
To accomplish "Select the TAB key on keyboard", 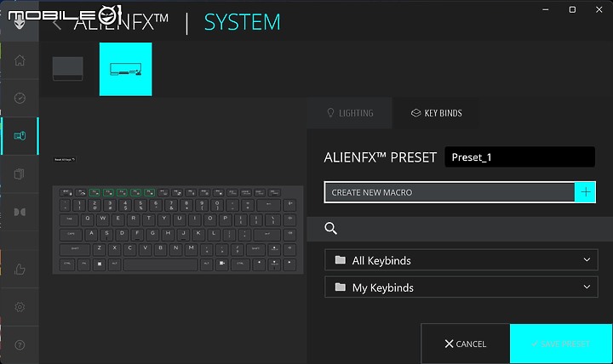I will (x=70, y=219).
